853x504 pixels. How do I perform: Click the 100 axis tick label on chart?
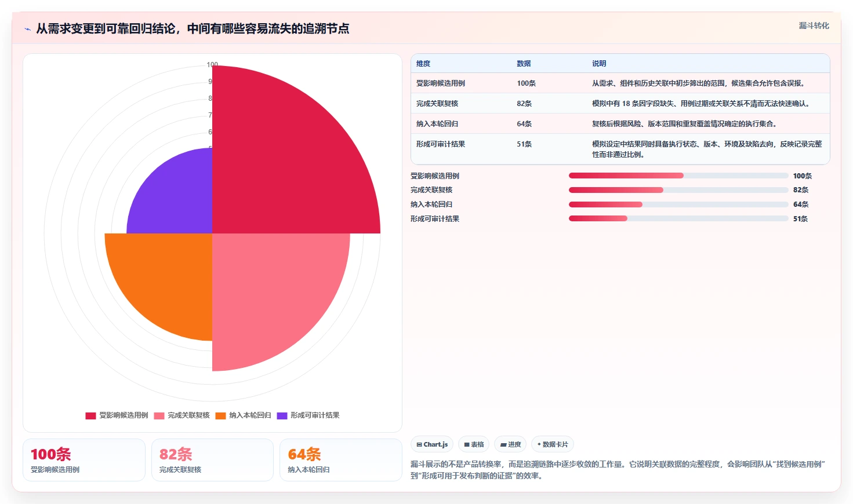click(212, 64)
